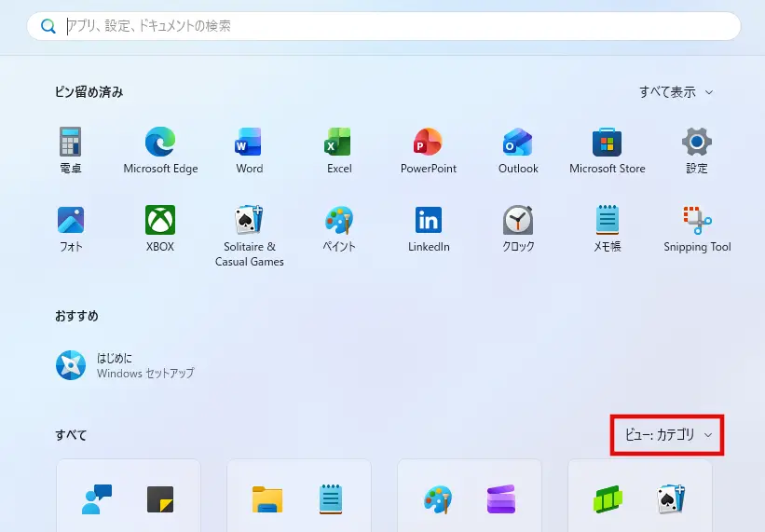
Task: Launch Microsoft Edge from pinned apps
Action: (x=160, y=151)
